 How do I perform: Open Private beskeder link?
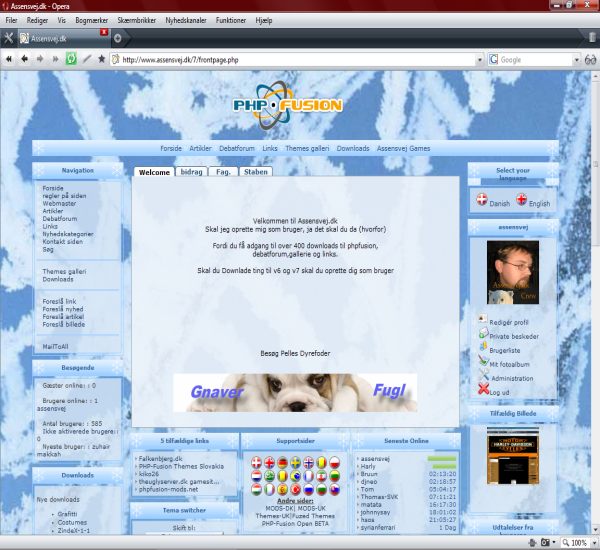pyautogui.click(x=514, y=336)
